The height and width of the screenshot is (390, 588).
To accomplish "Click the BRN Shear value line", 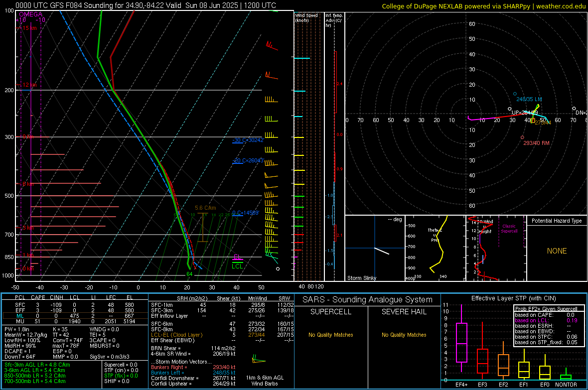I will [193, 348].
